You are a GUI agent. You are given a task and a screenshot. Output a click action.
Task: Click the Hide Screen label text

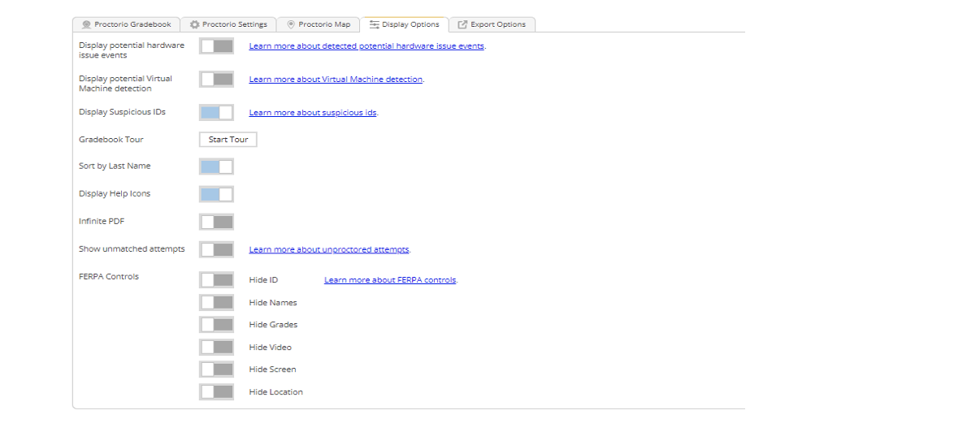pos(272,369)
